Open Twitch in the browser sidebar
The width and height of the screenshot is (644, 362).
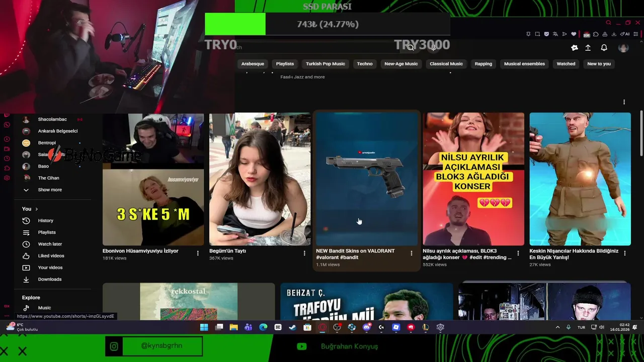click(x=7, y=116)
